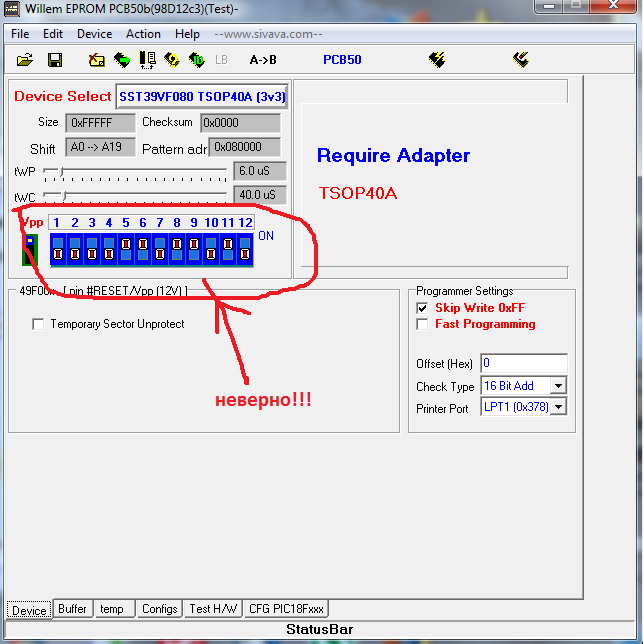Click the PCB50 toolbar label

pyautogui.click(x=342, y=60)
